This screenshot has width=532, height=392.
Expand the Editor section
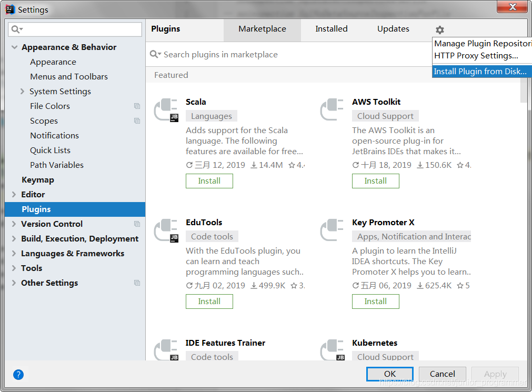[x=14, y=195]
